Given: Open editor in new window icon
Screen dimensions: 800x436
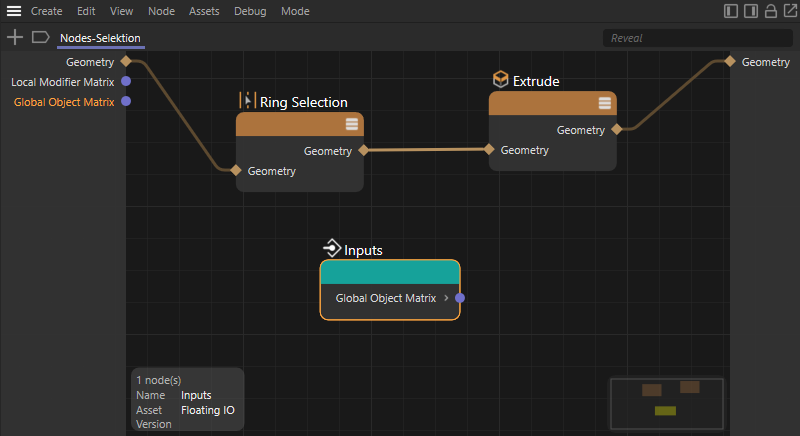Looking at the screenshot, I should tap(790, 11).
